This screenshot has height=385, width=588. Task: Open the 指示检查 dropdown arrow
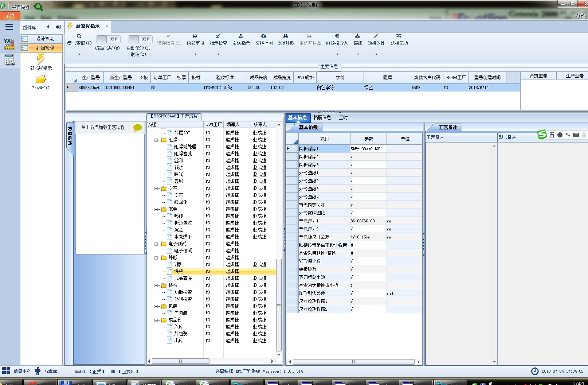point(218,54)
